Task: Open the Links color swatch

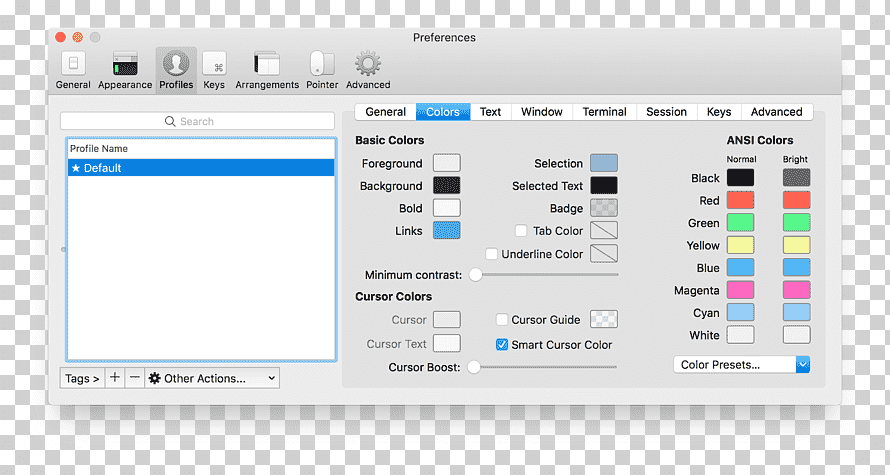Action: 447,230
